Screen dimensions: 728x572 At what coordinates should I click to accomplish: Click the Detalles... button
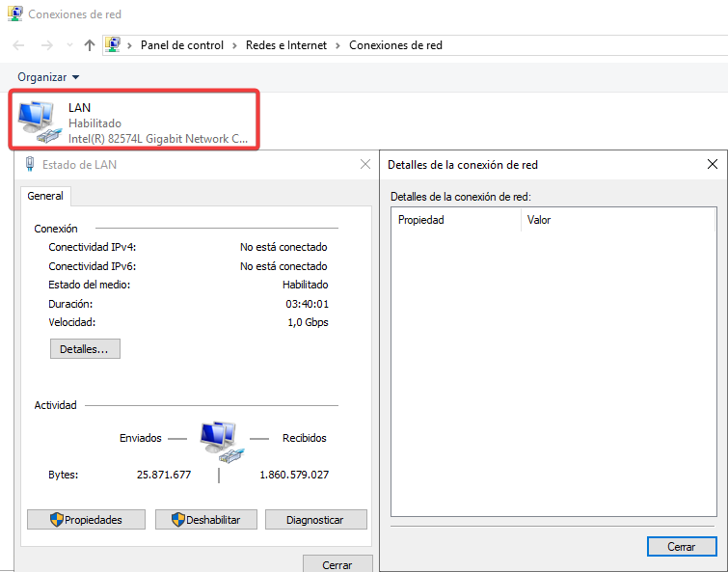pyautogui.click(x=85, y=349)
